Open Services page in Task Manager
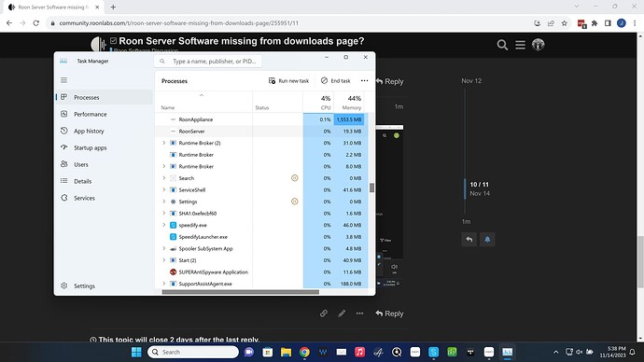This screenshot has width=644, height=362. pyautogui.click(x=104, y=198)
